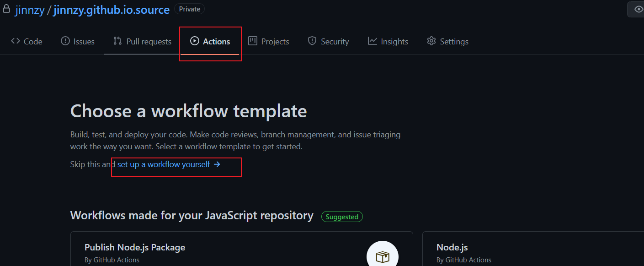Click the Projects board icon
This screenshot has width=644, height=266.
point(253,41)
